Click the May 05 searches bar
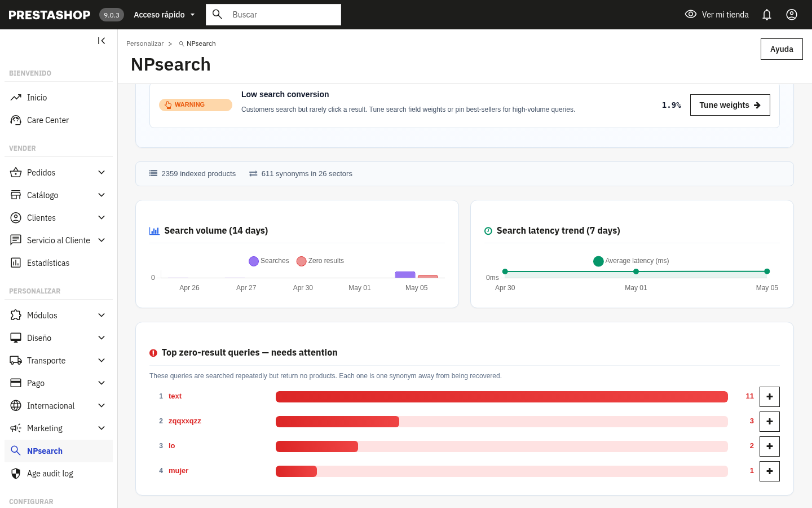The height and width of the screenshot is (508, 812). click(x=405, y=275)
